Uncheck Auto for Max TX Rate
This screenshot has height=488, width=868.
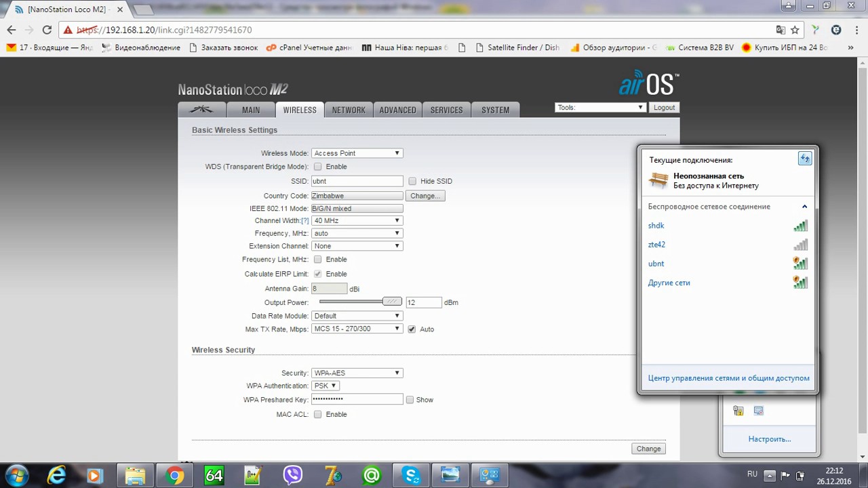[412, 329]
